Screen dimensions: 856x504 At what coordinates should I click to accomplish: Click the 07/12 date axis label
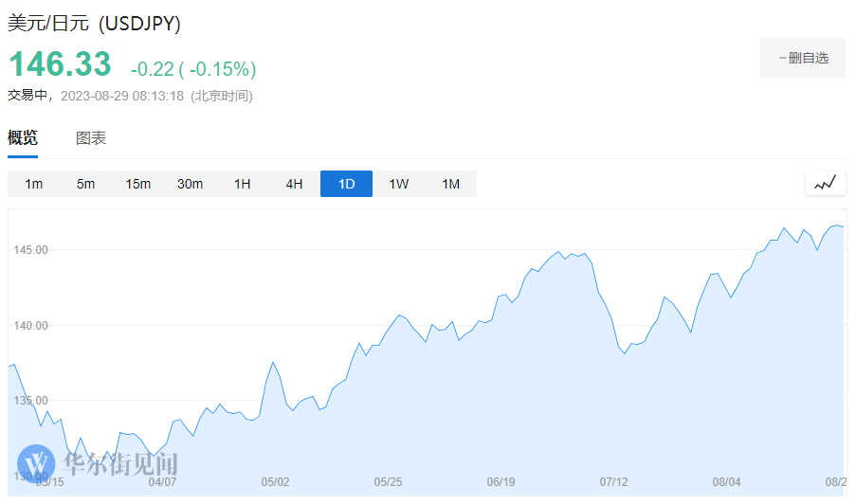(x=614, y=482)
